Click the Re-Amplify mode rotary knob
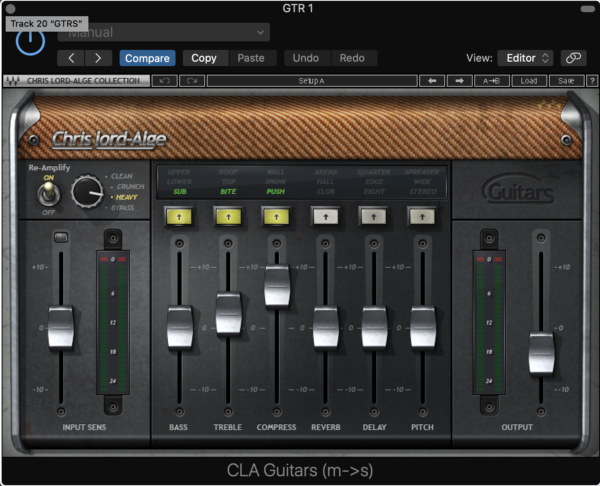This screenshot has width=600, height=486. pos(87,192)
